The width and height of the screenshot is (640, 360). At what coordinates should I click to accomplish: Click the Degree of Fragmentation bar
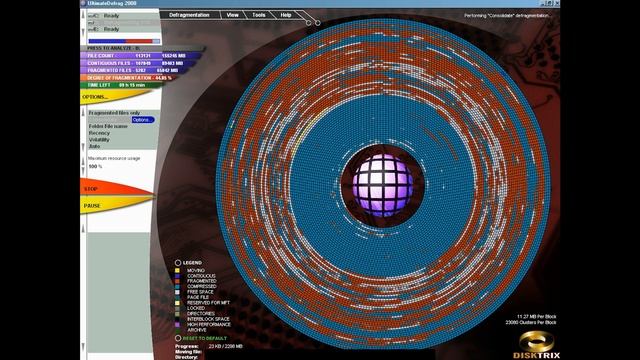129,78
